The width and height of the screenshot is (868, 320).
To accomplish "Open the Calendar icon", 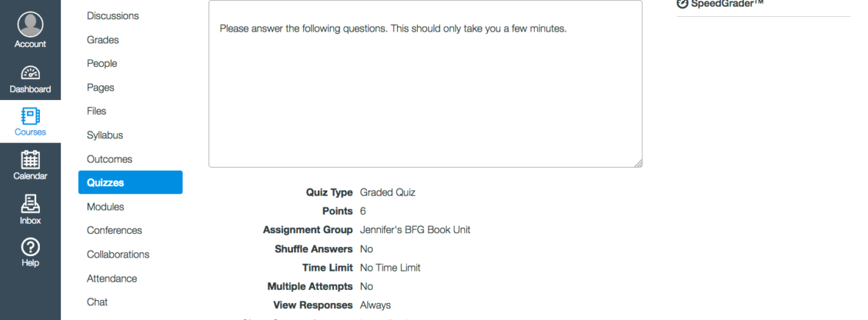I will (30, 160).
